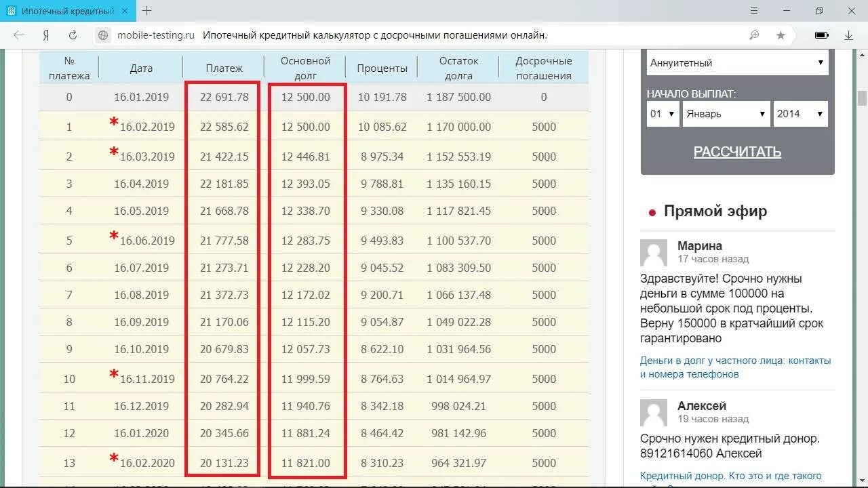The width and height of the screenshot is (868, 488).
Task: Click payment value 21 170.06
Action: pyautogui.click(x=224, y=322)
